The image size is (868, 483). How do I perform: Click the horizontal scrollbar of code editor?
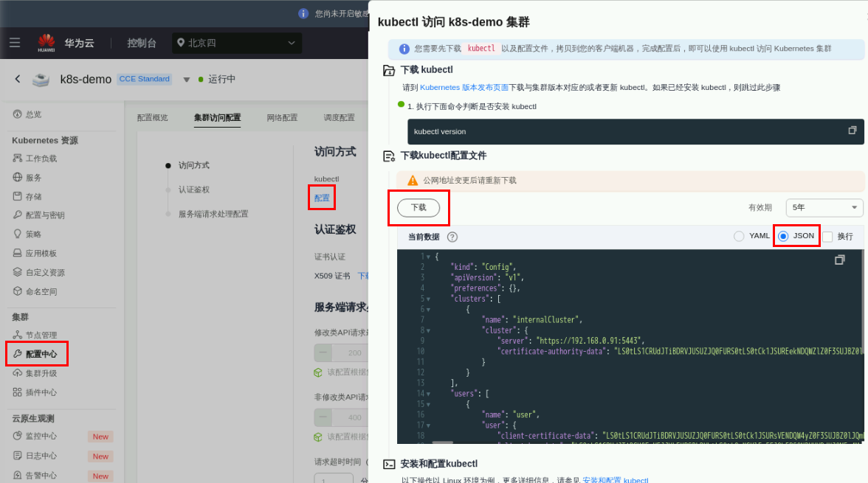click(442, 442)
